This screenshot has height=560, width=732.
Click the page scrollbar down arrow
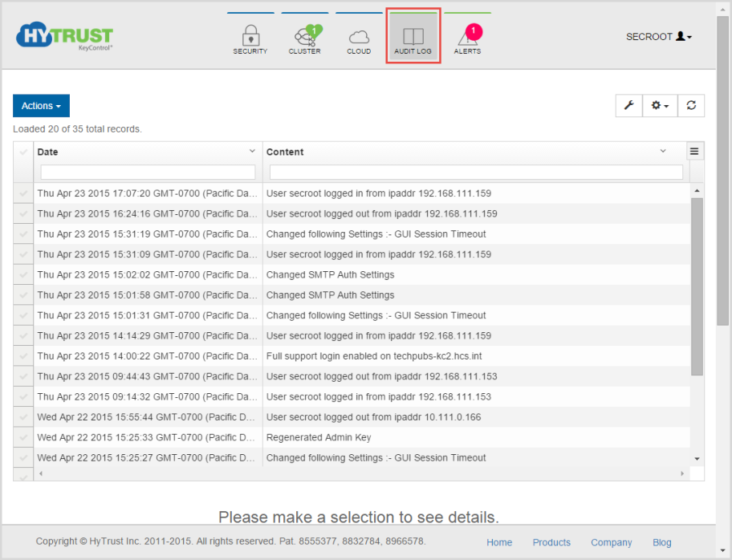[722, 550]
